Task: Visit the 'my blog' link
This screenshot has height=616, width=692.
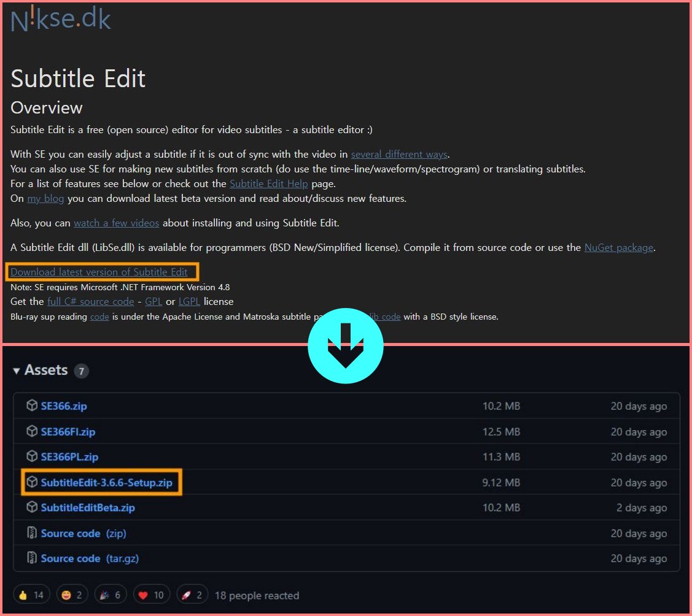Action: pyautogui.click(x=45, y=198)
